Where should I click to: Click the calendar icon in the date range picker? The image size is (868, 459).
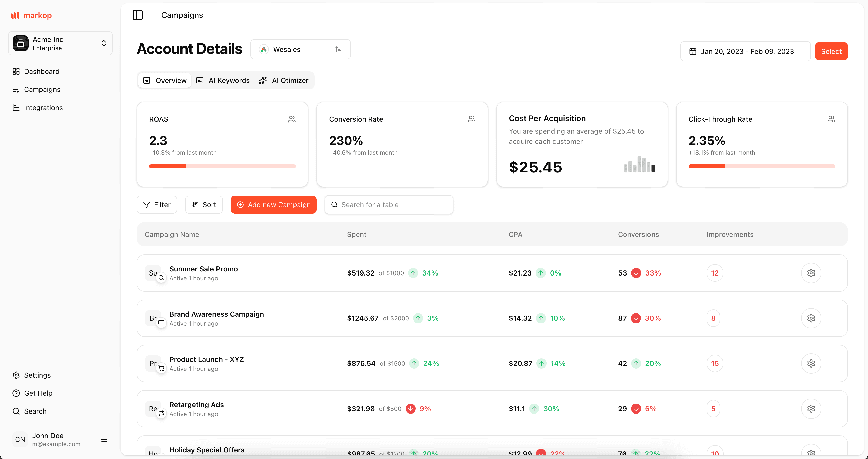coord(693,51)
